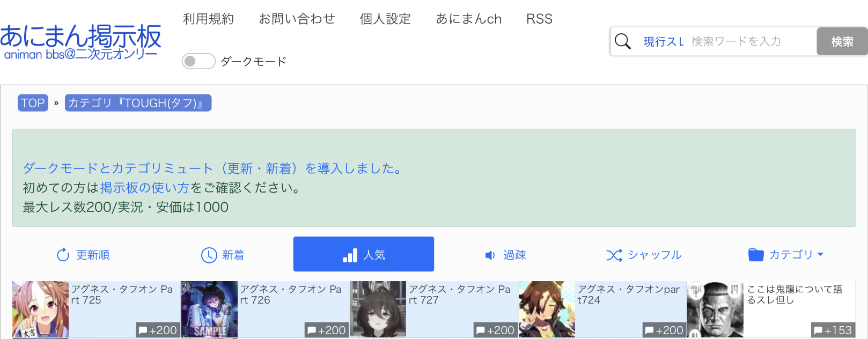Open the 掲示板の使い方 link
Image resolution: width=868 pixels, height=339 pixels.
[x=145, y=188]
